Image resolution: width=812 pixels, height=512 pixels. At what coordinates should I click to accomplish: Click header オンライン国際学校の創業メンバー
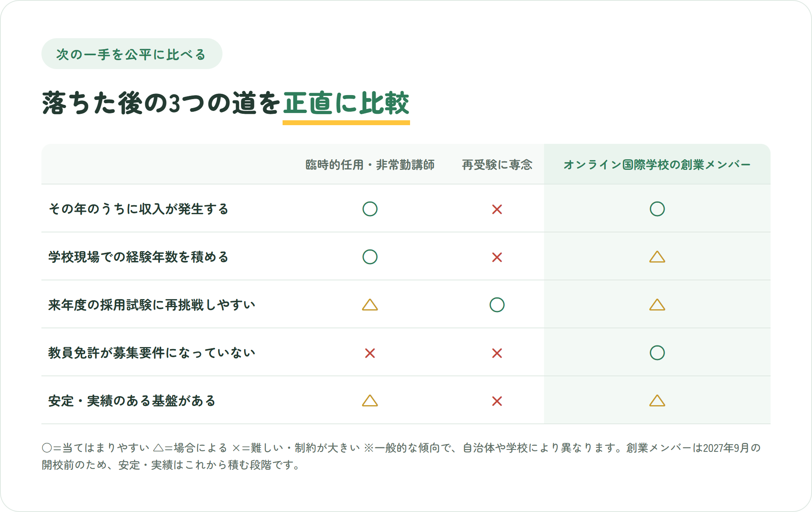pos(657,165)
